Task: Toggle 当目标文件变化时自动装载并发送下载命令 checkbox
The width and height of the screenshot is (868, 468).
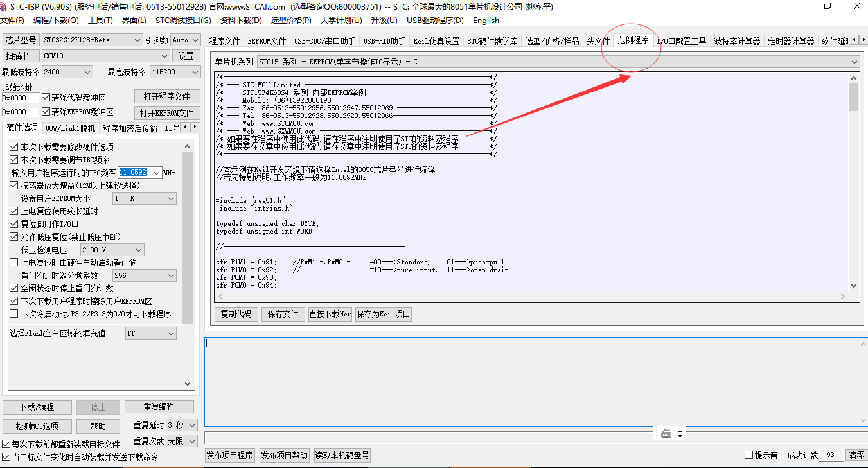Action: click(6, 457)
